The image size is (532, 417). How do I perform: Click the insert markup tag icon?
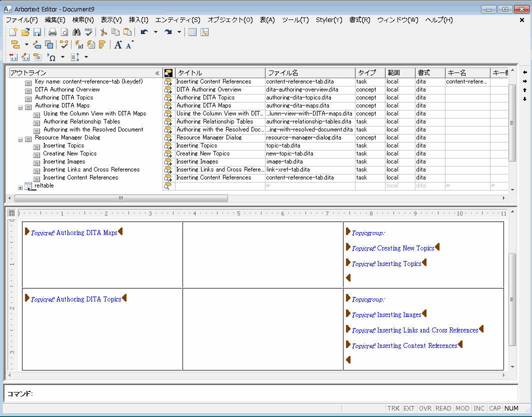pos(15,44)
